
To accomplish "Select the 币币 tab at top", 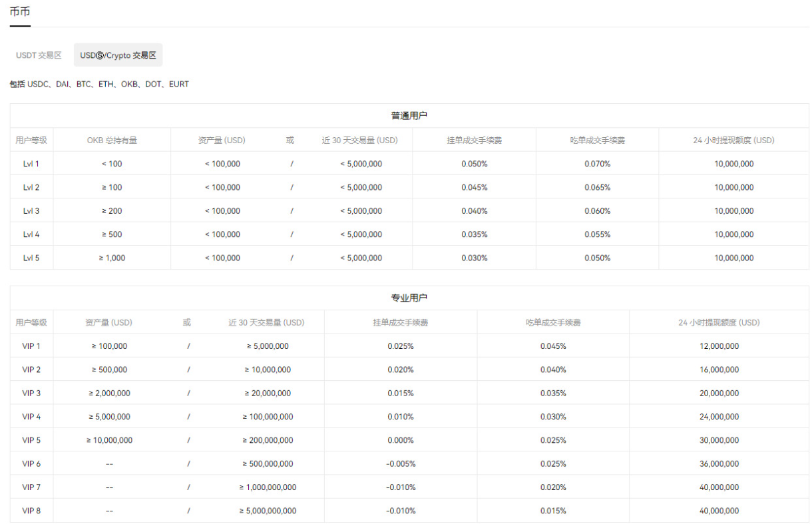I will (20, 12).
